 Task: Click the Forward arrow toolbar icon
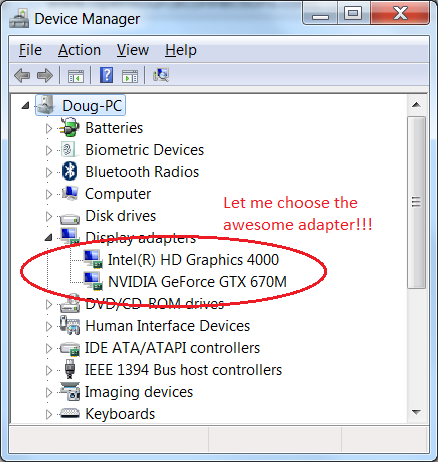[x=45, y=75]
